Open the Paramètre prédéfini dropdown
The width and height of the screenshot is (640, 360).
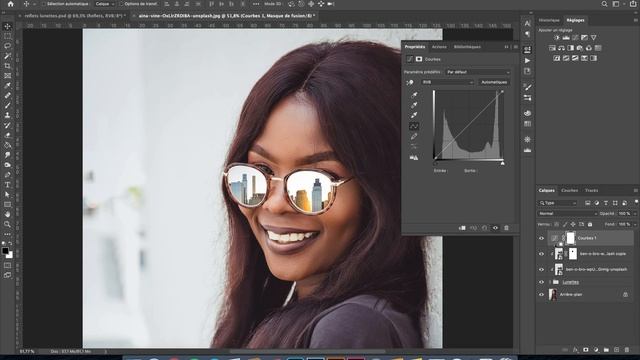[x=478, y=72]
